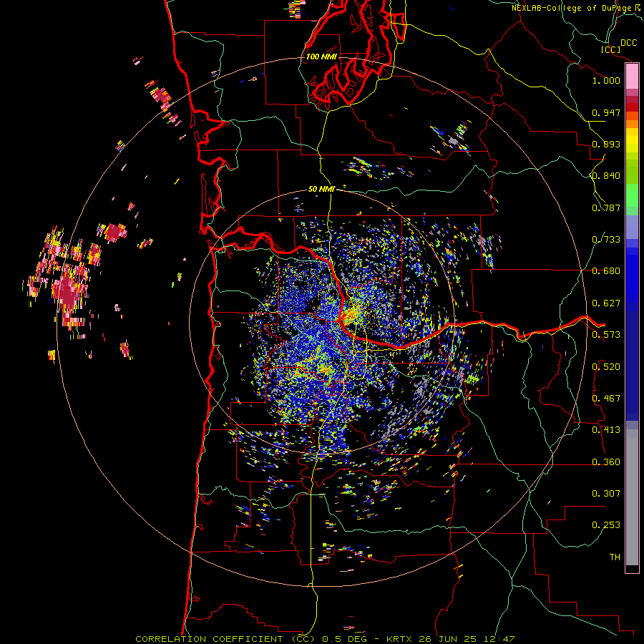This screenshot has height=644, width=644.
Task: Click the [CC] label above the color bar
Action: click(610, 49)
